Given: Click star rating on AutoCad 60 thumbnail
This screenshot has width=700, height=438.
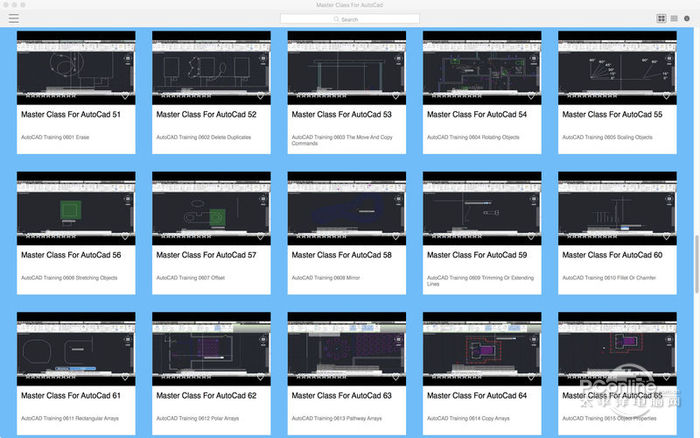Looking at the screenshot, I should point(592,237).
